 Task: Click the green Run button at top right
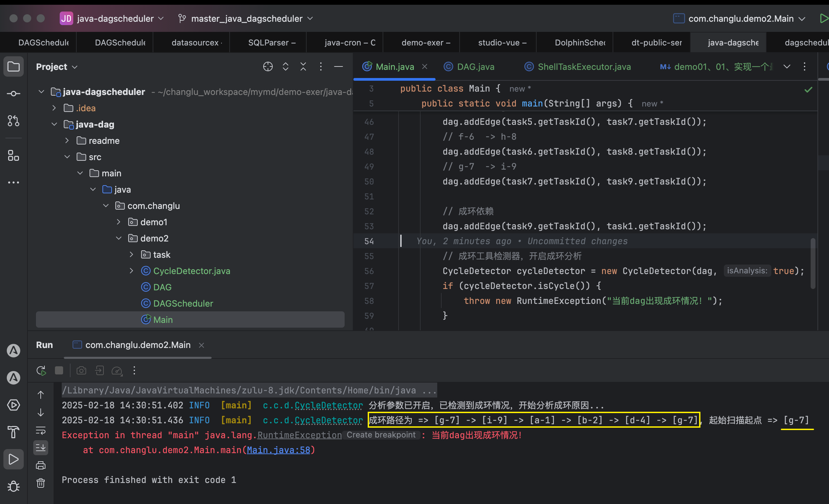[824, 18]
